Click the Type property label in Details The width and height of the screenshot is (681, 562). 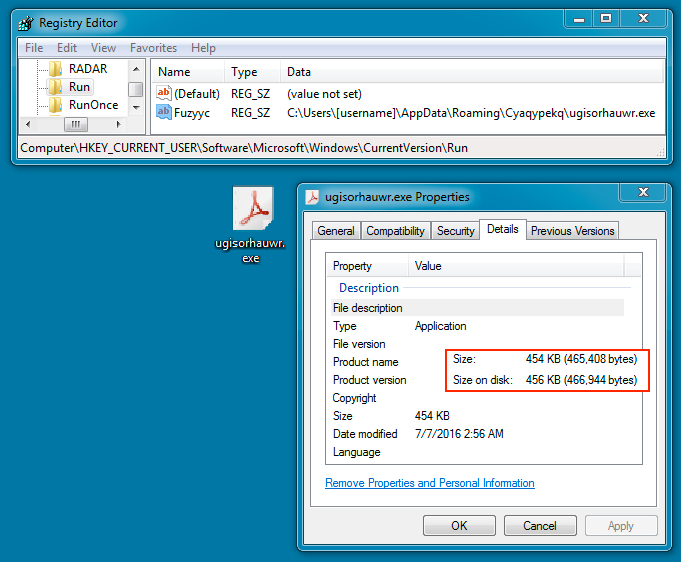344,326
